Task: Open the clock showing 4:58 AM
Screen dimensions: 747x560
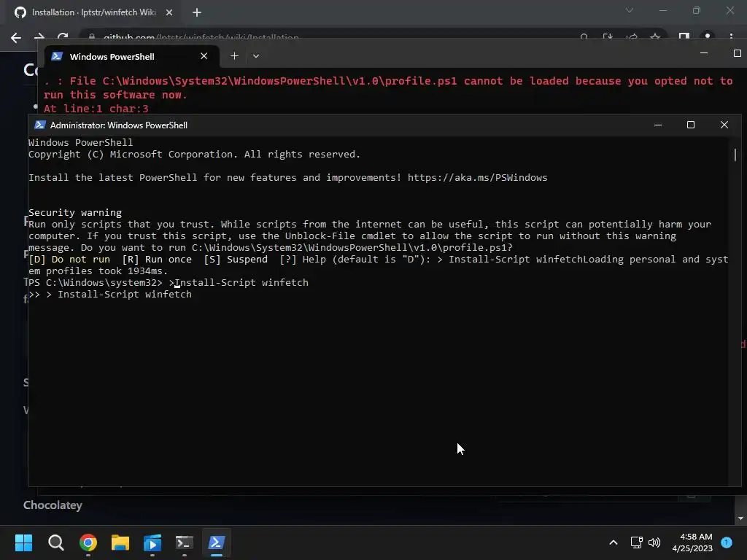Action: [692, 542]
